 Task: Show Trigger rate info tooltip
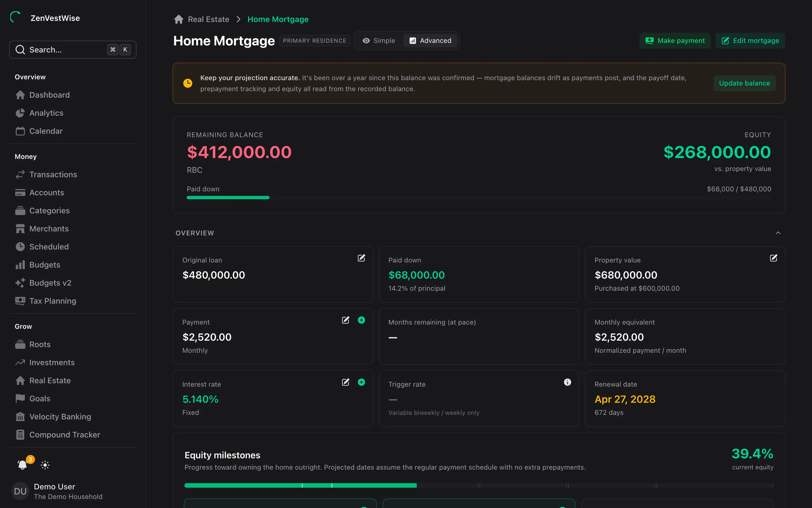[x=567, y=382]
